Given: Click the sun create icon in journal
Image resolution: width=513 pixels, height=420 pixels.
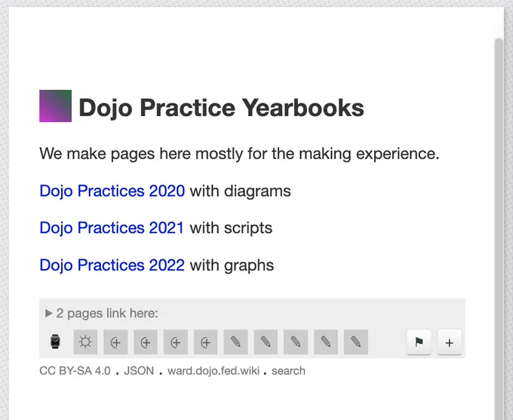Looking at the screenshot, I should click(85, 342).
